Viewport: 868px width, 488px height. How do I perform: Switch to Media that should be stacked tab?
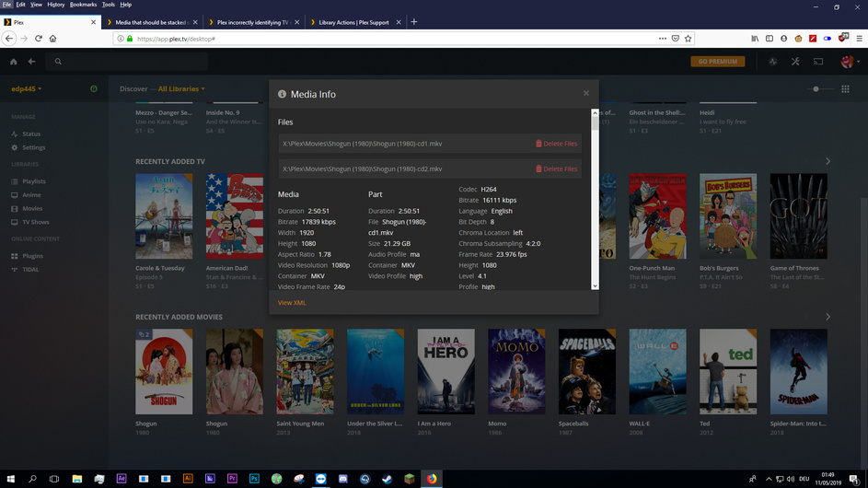[151, 22]
